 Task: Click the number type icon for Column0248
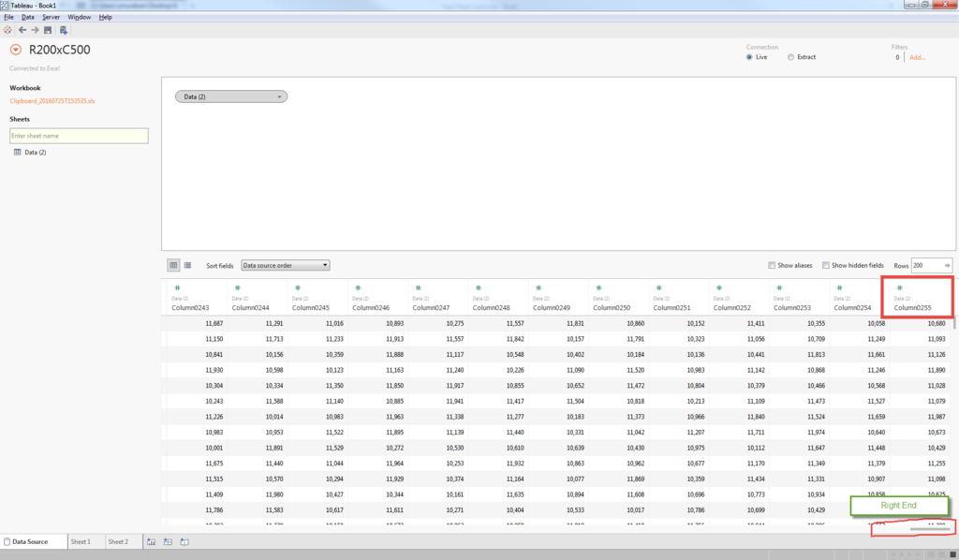click(x=479, y=287)
